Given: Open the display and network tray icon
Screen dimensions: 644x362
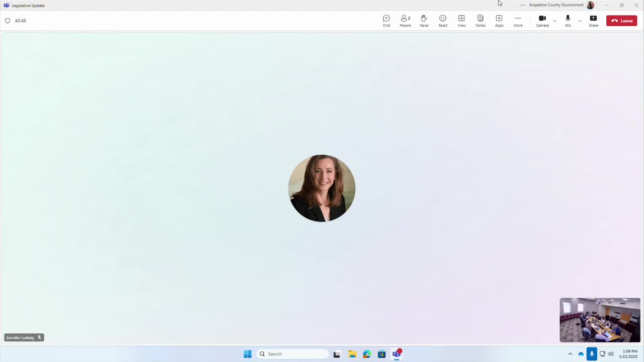Looking at the screenshot, I should point(602,354).
